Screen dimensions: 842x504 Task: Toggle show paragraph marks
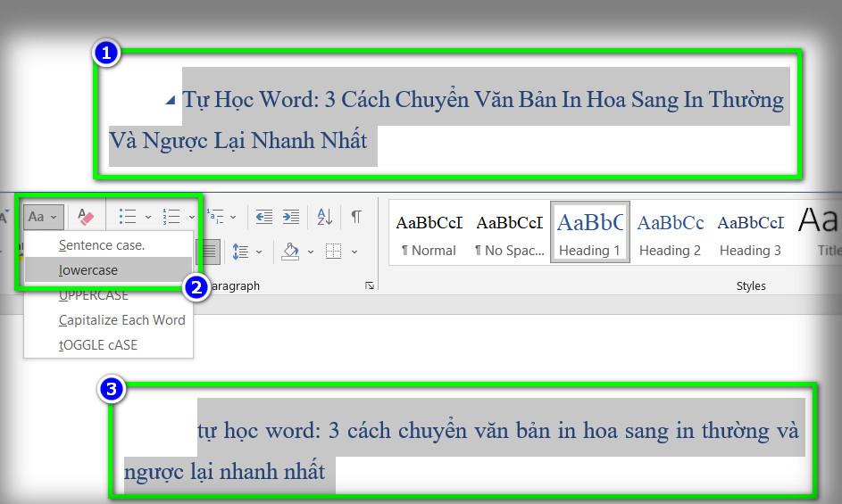356,217
